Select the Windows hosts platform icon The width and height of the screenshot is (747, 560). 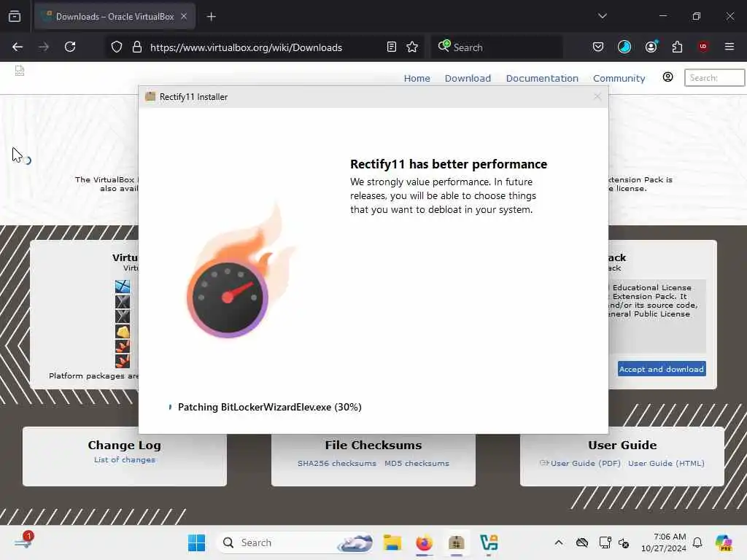pos(123,286)
